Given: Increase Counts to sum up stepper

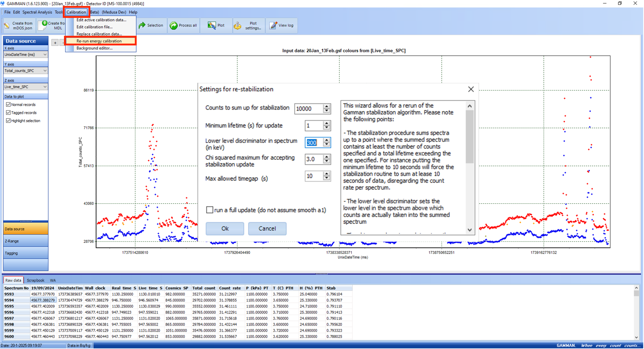Looking at the screenshot, I should pyautogui.click(x=326, y=106).
